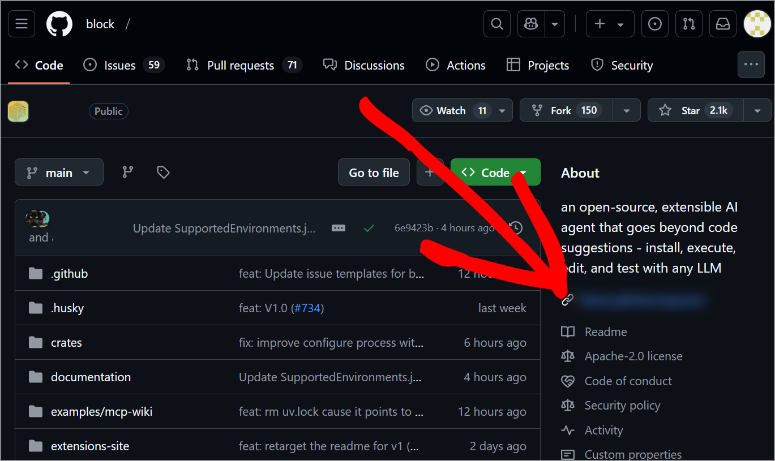Open the Security policy link
This screenshot has height=461, width=775.
point(622,406)
